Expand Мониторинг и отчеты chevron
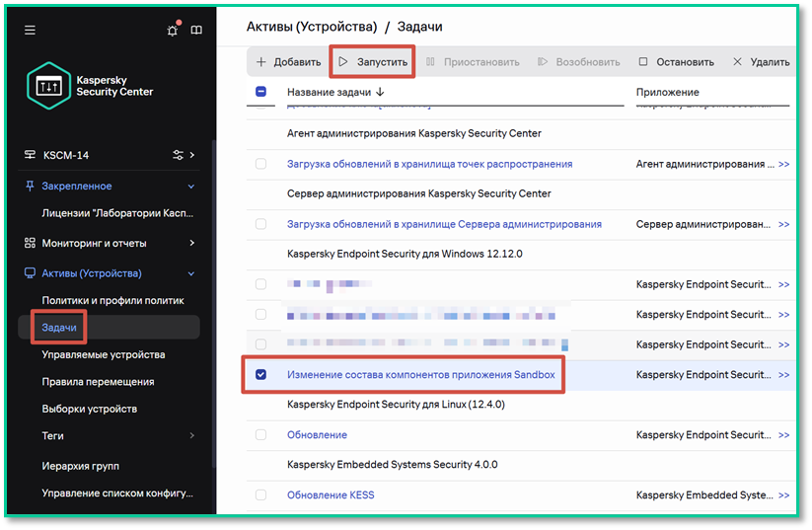Image resolution: width=812 pixels, height=530 pixels. tap(192, 243)
